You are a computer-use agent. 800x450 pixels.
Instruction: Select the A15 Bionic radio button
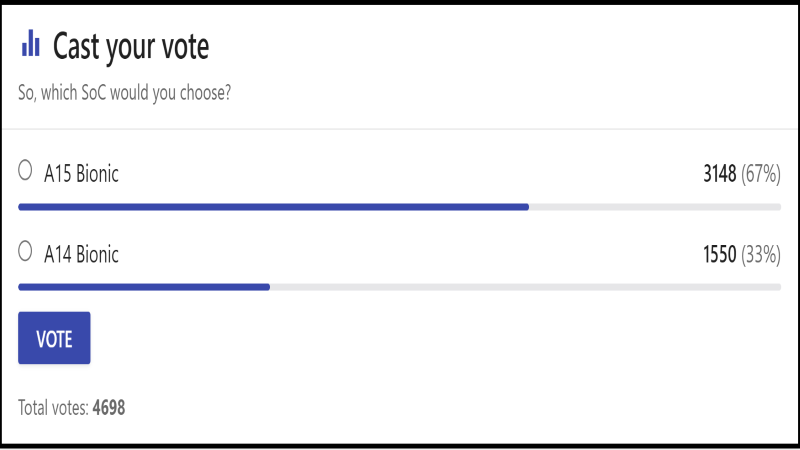click(x=26, y=172)
